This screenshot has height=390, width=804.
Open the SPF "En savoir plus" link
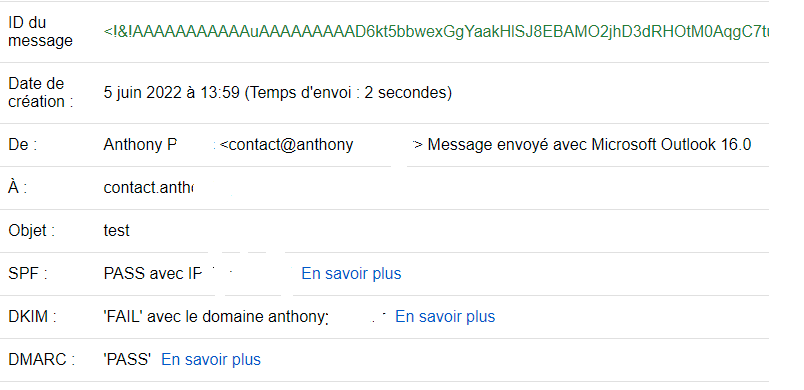pos(351,274)
